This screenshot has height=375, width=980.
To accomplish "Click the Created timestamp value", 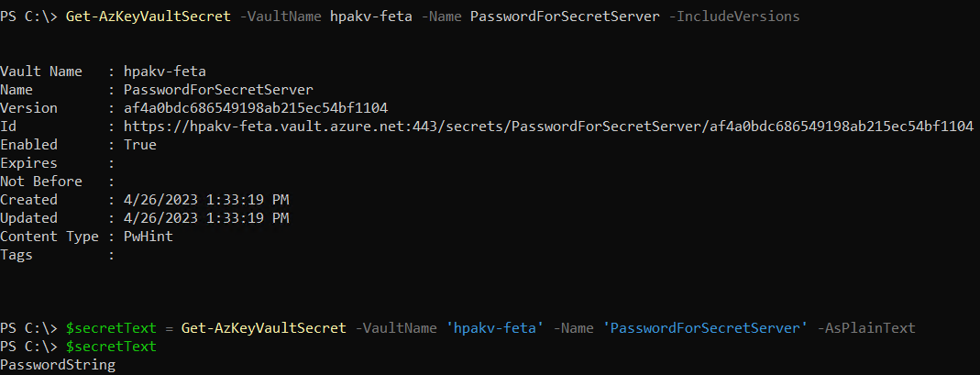I will tap(206, 200).
